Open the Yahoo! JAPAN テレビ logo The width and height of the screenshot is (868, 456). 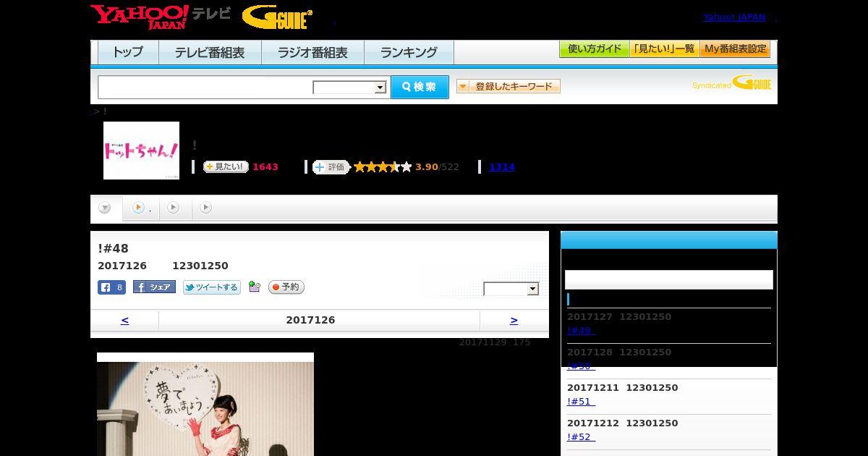pyautogui.click(x=161, y=17)
